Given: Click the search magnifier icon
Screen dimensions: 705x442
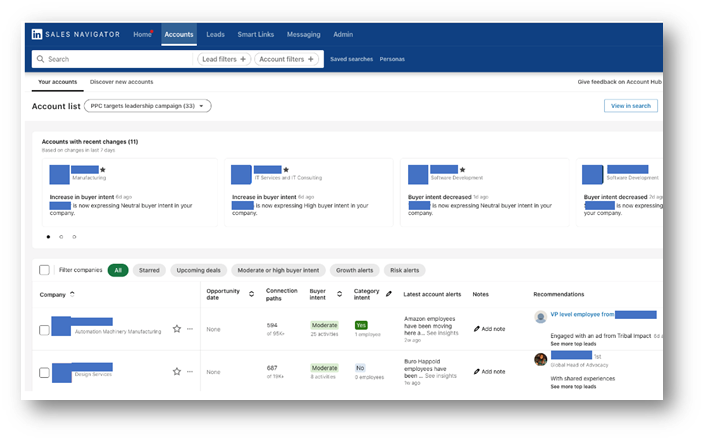Looking at the screenshot, I should click(40, 59).
